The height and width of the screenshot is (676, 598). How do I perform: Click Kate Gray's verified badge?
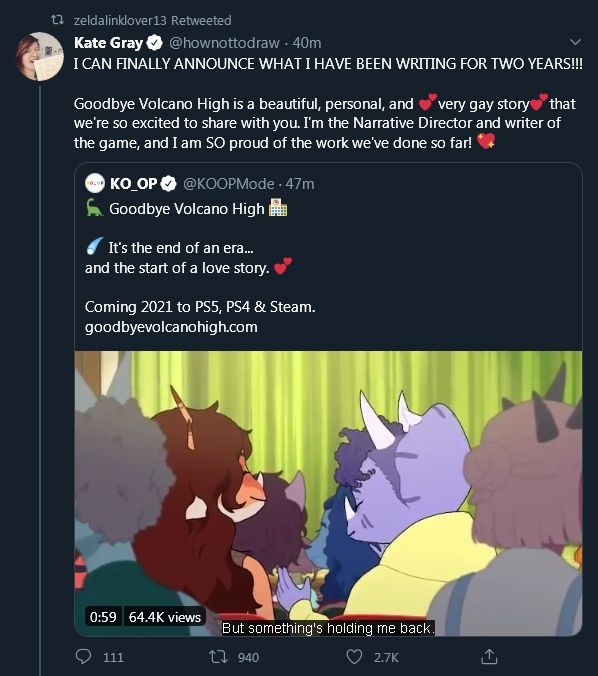click(x=155, y=43)
